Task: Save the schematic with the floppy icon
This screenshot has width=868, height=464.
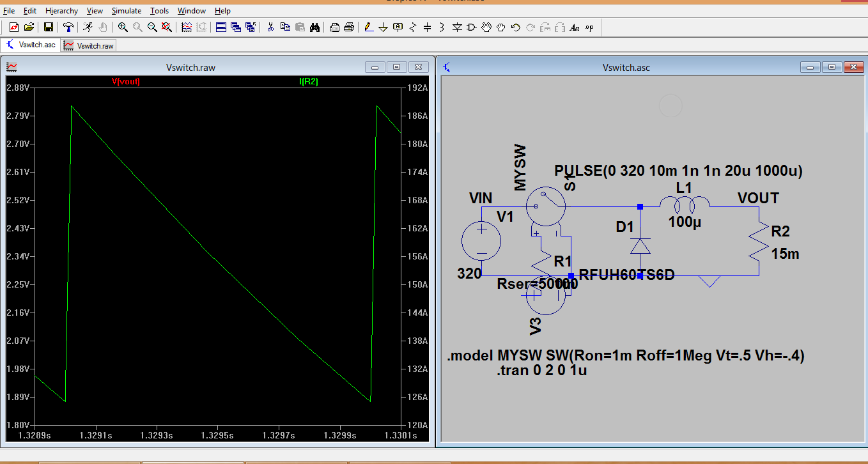Action: tap(48, 27)
